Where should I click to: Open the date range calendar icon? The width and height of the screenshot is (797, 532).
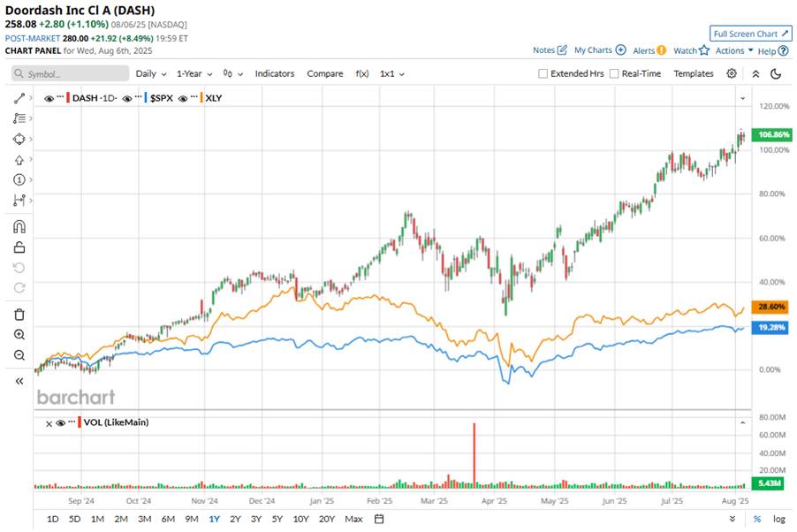point(379,519)
